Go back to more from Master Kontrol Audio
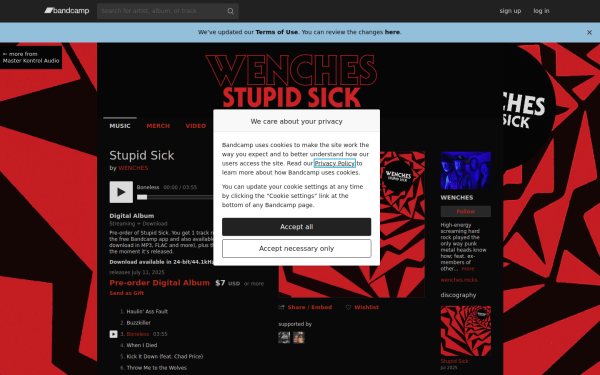This screenshot has height=375, width=600. coord(31,57)
